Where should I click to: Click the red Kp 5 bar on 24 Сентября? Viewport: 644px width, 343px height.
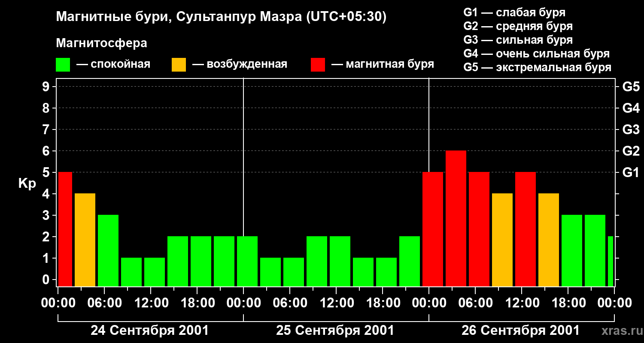65,229
